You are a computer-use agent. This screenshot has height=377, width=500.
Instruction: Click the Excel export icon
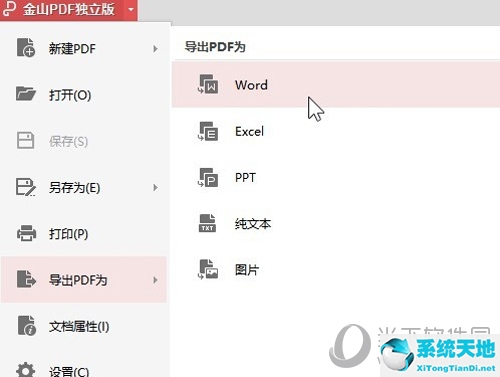coord(208,131)
